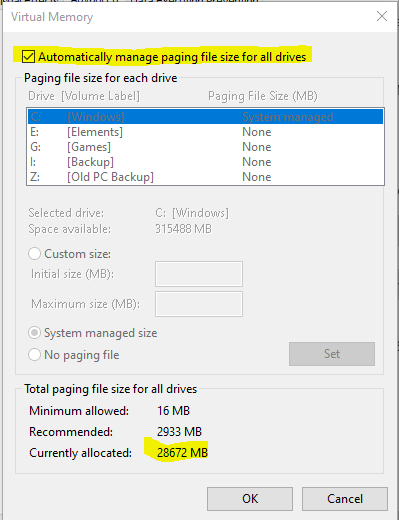Confirm with the OK button

250,499
